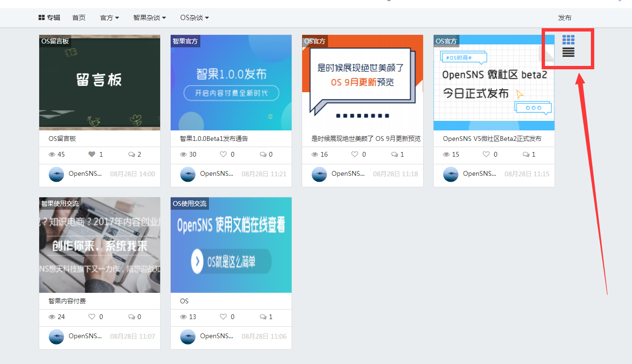Click author name beside 08月28日 11:07

click(85, 336)
